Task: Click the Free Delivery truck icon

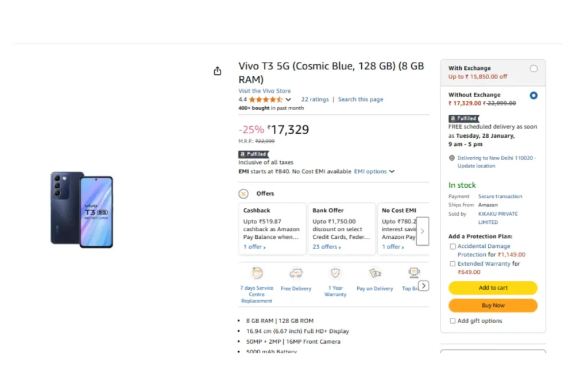Action: 296,273
